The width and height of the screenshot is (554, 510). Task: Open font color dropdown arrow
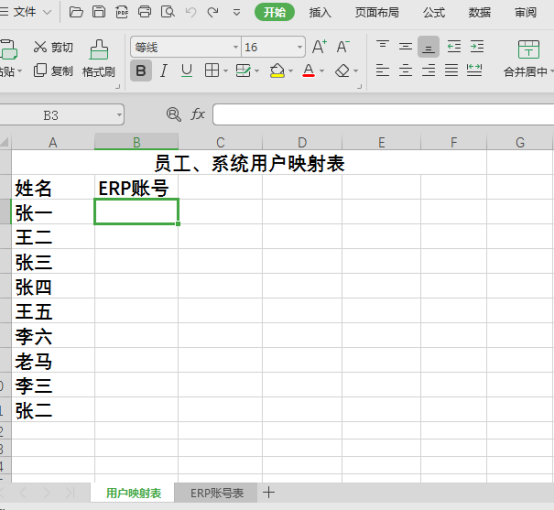322,71
